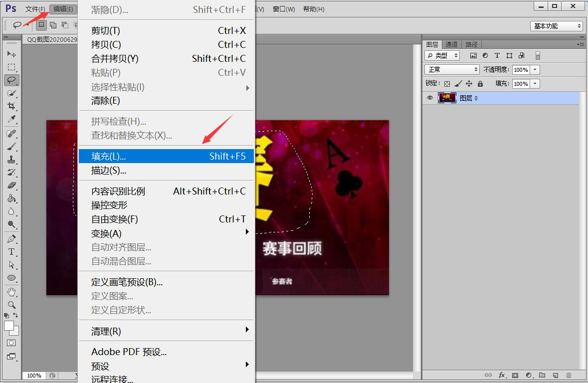Switch to the 通道 tab
The image size is (588, 383).
451,44
